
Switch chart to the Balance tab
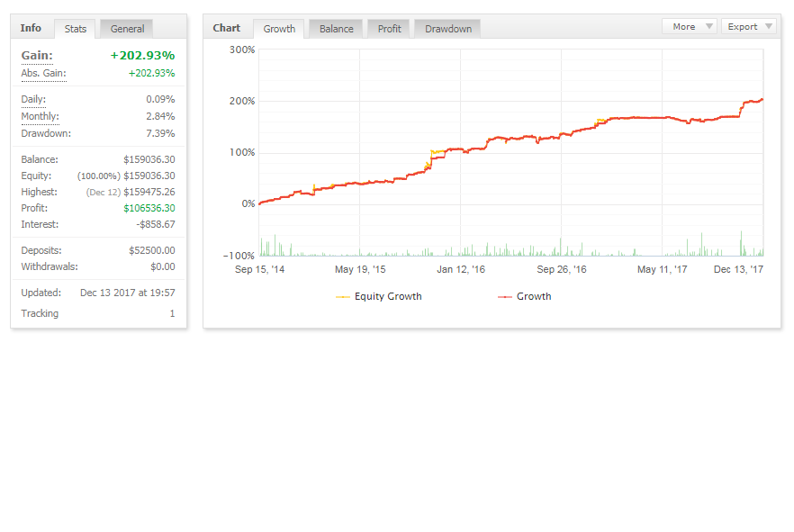[x=336, y=29]
